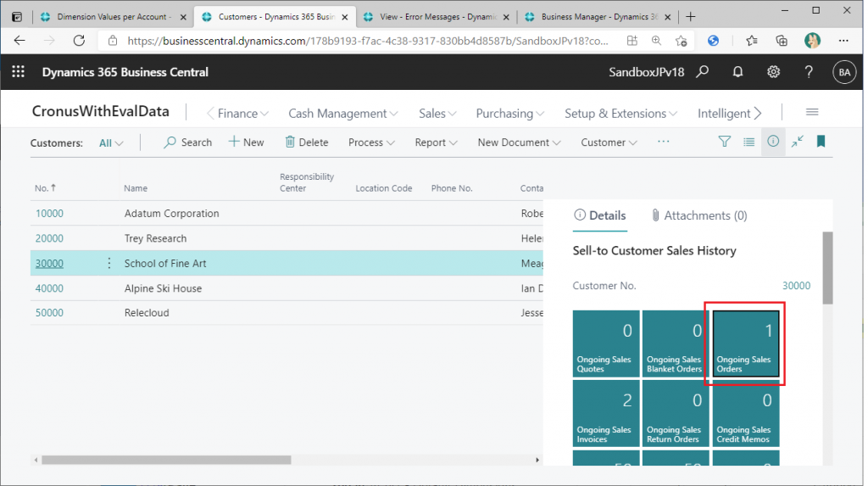The height and width of the screenshot is (486, 868).
Task: Delete the selected customer
Action: tap(307, 142)
